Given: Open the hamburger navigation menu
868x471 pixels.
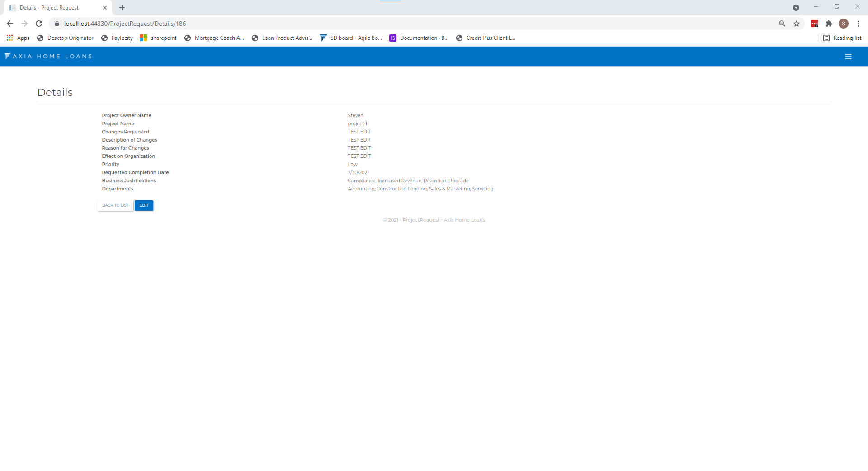Looking at the screenshot, I should (848, 57).
